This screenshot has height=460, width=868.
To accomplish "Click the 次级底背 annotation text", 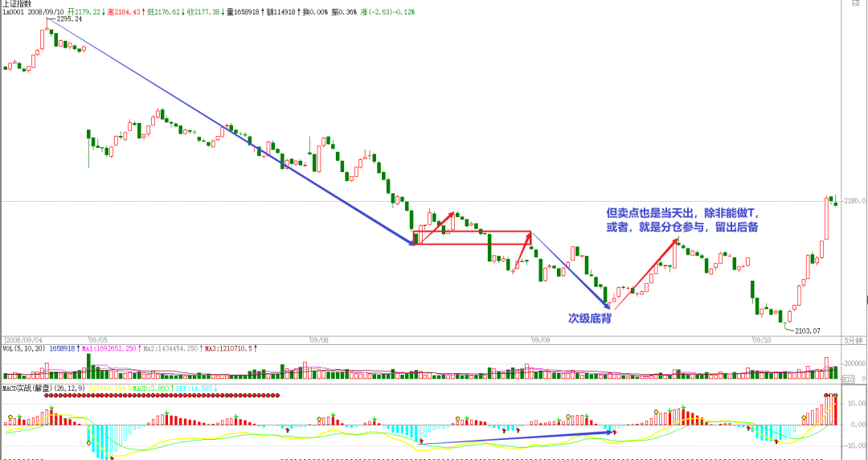I will [x=591, y=318].
